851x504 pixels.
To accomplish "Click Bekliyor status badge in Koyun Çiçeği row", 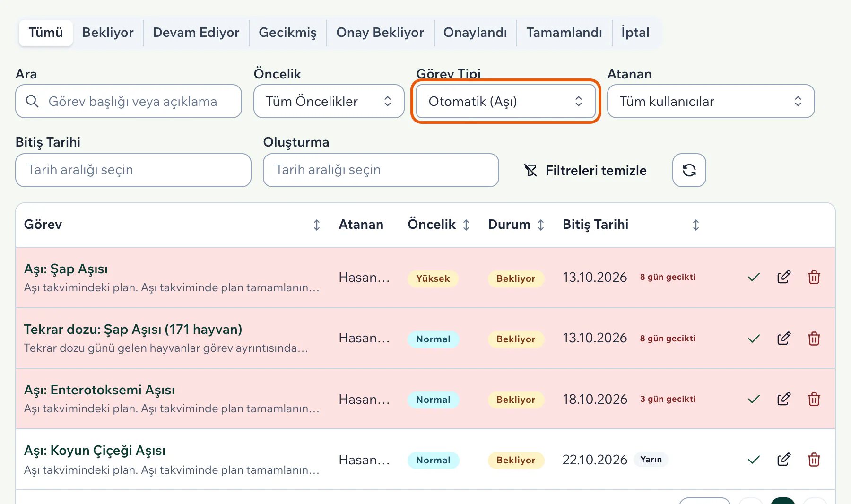I will [516, 460].
